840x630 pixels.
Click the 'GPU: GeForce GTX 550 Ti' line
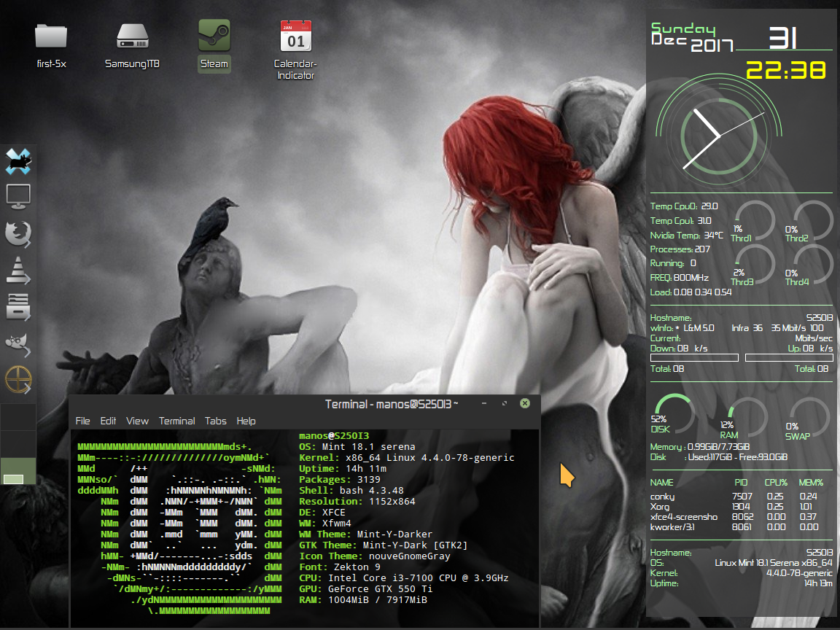[x=365, y=589]
